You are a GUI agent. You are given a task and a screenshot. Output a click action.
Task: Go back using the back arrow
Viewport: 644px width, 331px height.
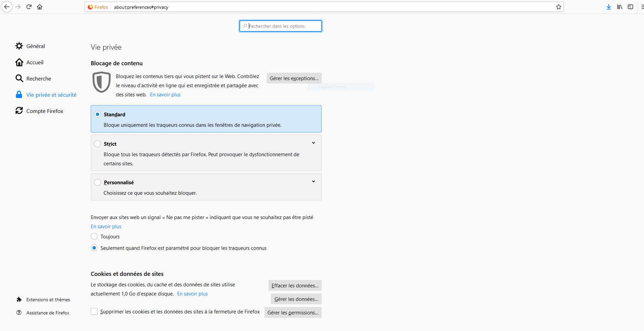[x=7, y=7]
